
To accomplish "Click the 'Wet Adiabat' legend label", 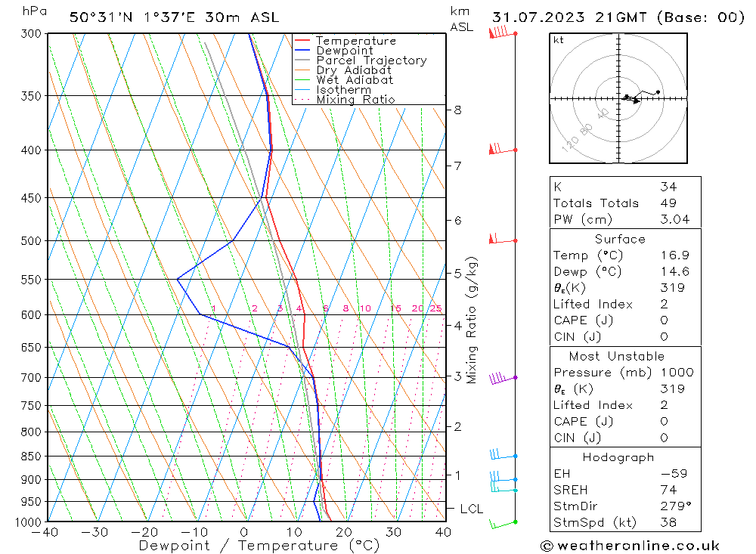I will coord(355,80).
